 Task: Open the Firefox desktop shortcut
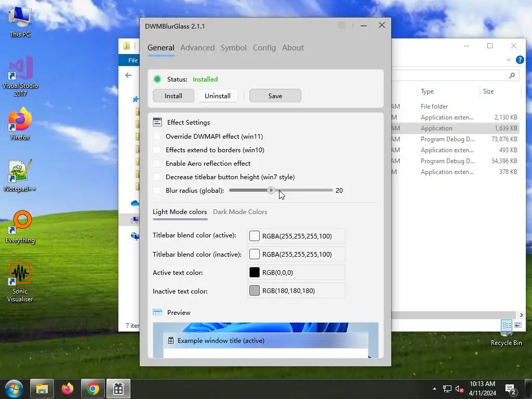tap(20, 124)
